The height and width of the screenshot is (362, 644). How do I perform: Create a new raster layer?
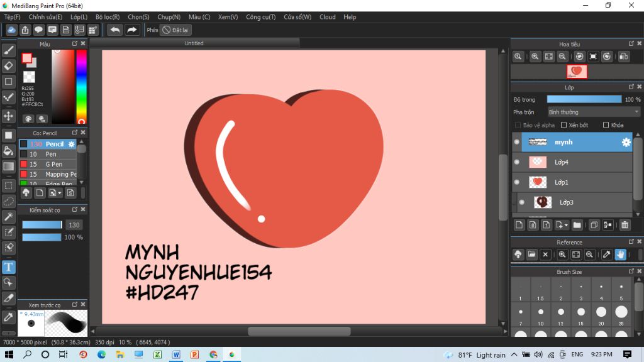click(x=519, y=225)
